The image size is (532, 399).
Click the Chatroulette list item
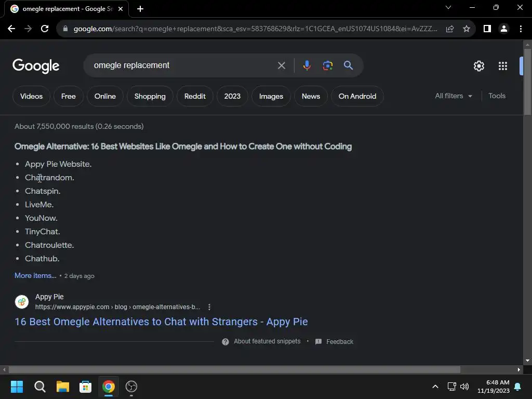49,245
